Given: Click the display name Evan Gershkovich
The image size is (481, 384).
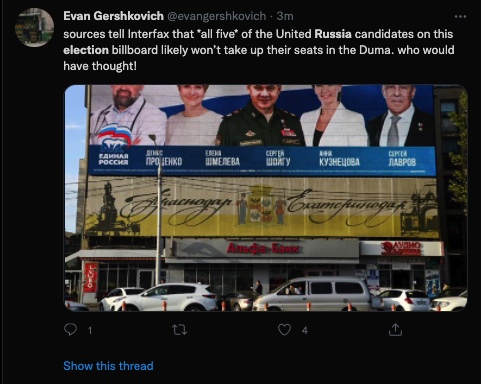Looking at the screenshot, I should (113, 16).
